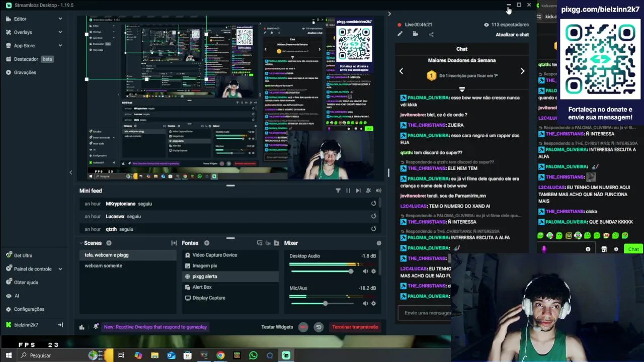Open performance stats bar icon
Viewport: 644px width, 362px height.
[82, 327]
